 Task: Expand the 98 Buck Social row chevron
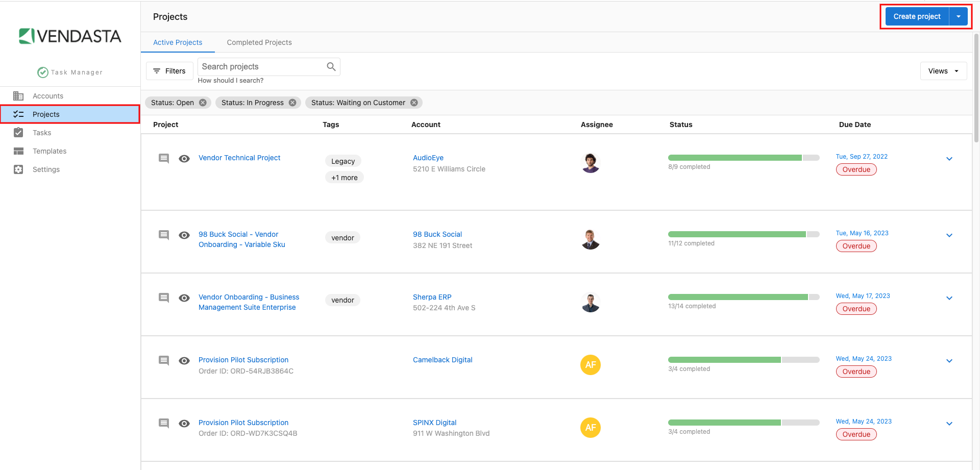(949, 235)
